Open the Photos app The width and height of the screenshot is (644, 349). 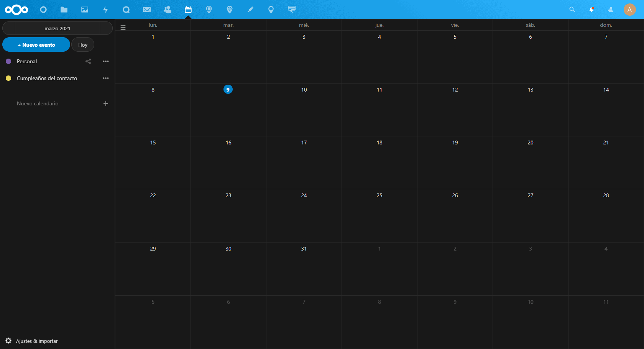[85, 10]
